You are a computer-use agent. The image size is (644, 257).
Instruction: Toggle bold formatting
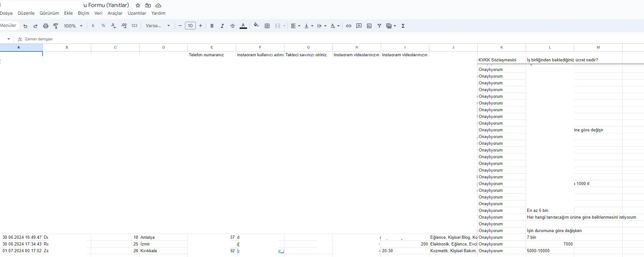click(x=212, y=26)
